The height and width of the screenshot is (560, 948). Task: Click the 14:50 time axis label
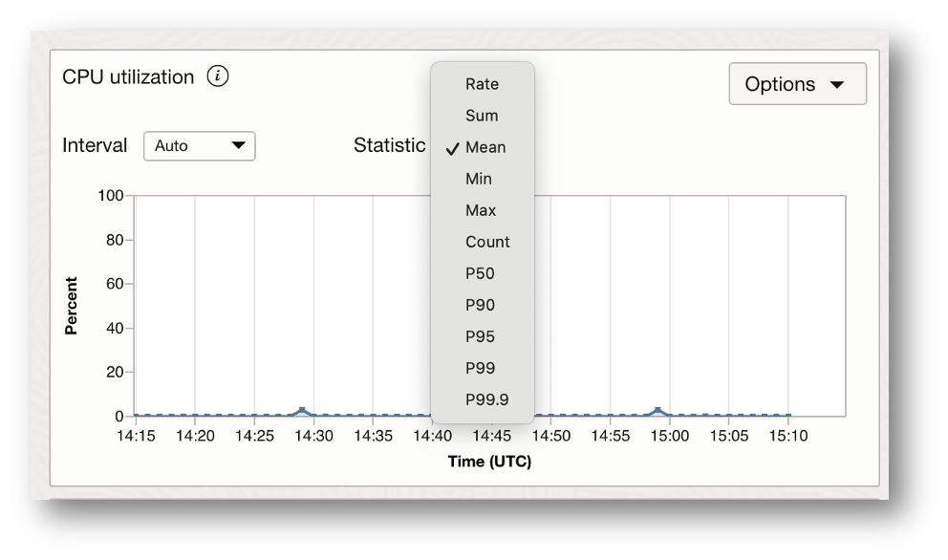pyautogui.click(x=551, y=436)
